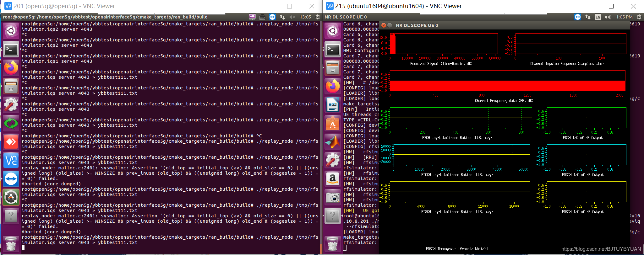644x255 pixels.
Task: Click PDCCH I/Q of MF Output plot
Action: click(586, 155)
